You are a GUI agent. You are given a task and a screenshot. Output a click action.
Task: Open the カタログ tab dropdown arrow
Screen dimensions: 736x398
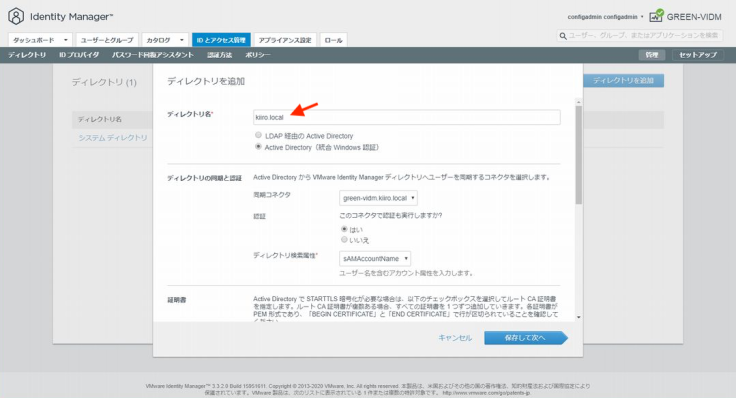coord(182,40)
